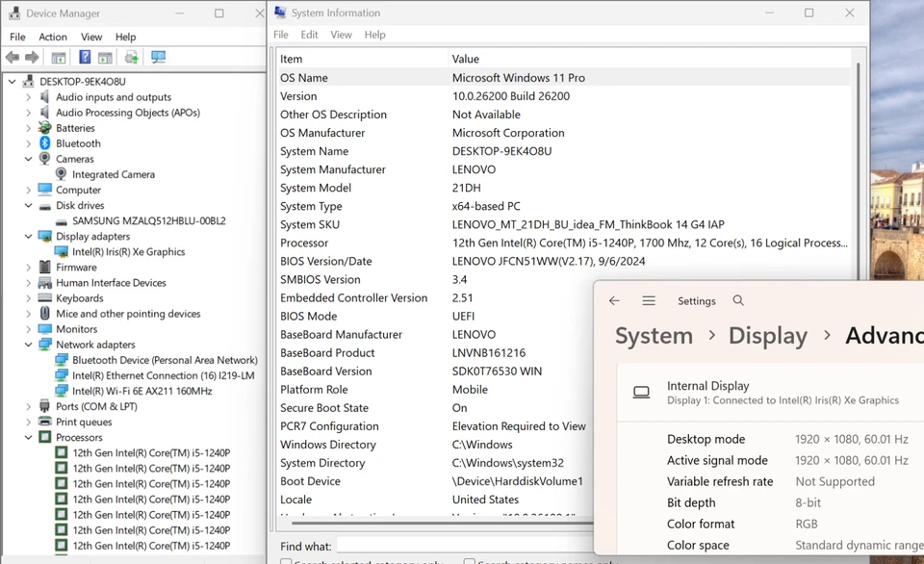This screenshot has width=924, height=564.
Task: Collapse the Disk drives category
Action: (x=28, y=205)
